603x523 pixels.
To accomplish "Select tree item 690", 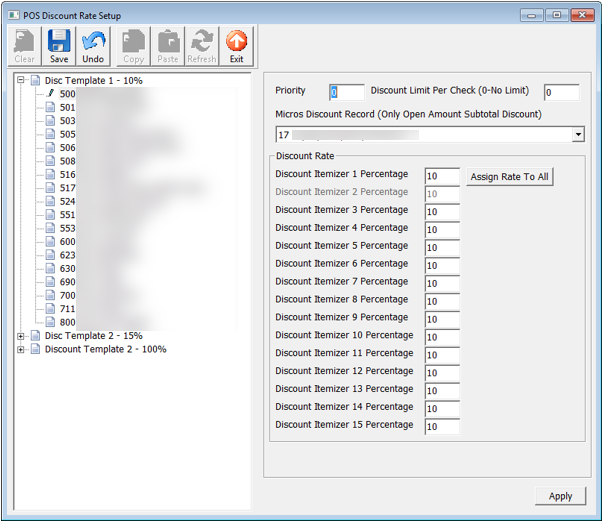I will click(67, 282).
